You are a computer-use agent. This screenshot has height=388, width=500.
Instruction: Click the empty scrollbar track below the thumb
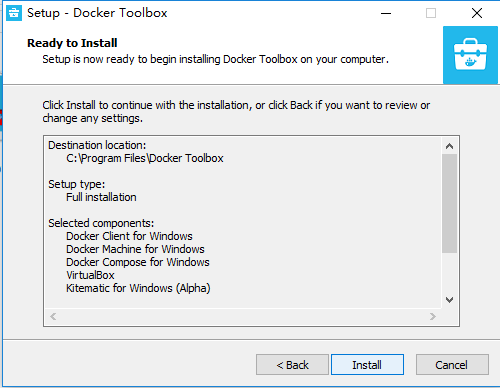coord(449,272)
